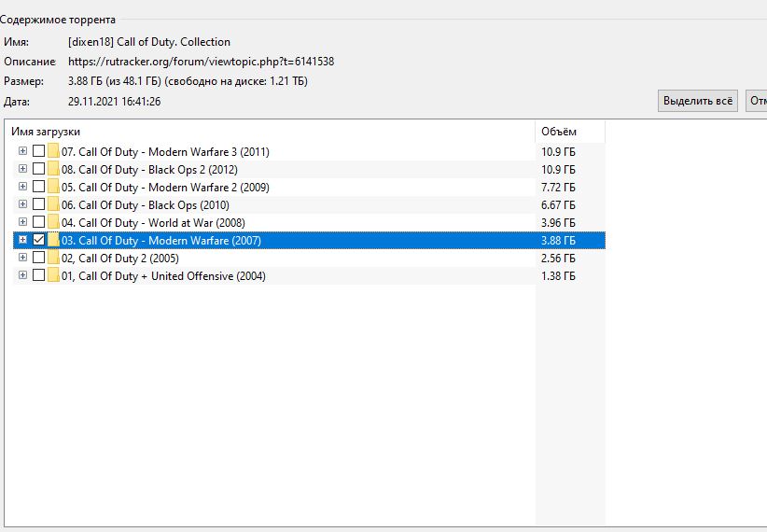Check the World at War (2008) box

38,223
